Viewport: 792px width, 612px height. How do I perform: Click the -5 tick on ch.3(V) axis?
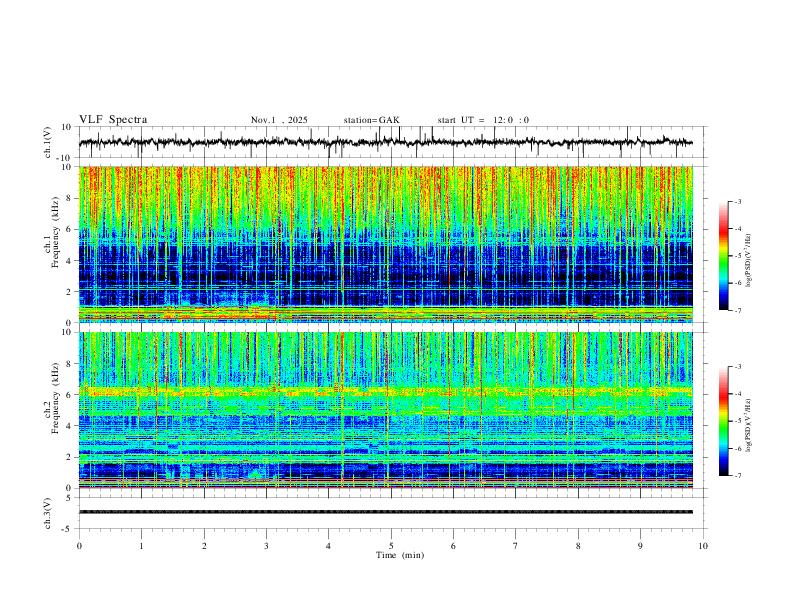pos(68,529)
